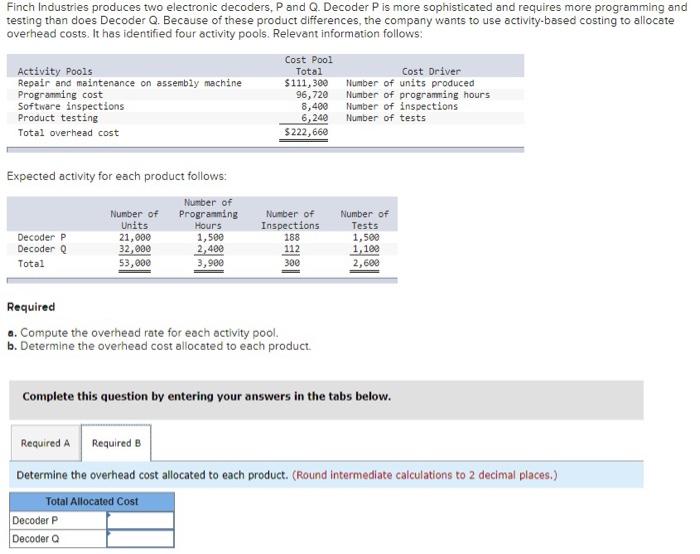
Task: Click the 300 total inspections value
Action: click(292, 263)
